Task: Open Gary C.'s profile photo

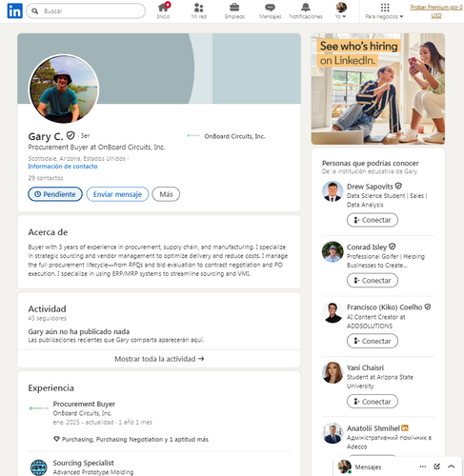Action: pos(64,89)
